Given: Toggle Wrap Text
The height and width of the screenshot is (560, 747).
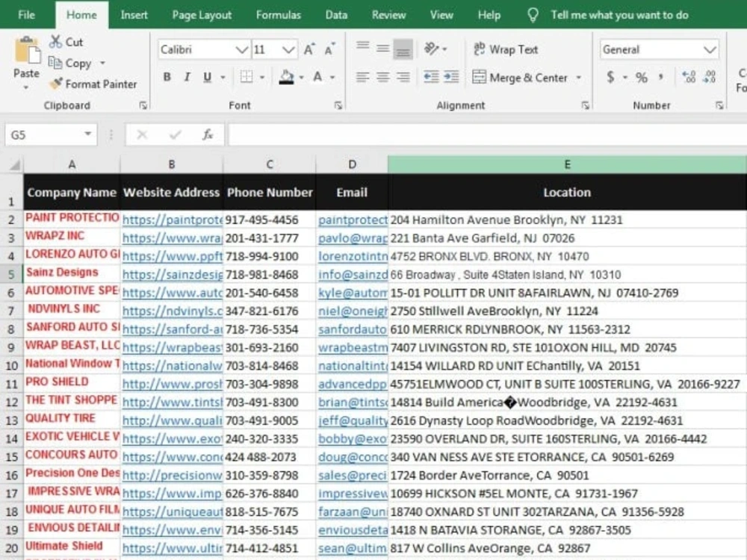Looking at the screenshot, I should click(506, 49).
